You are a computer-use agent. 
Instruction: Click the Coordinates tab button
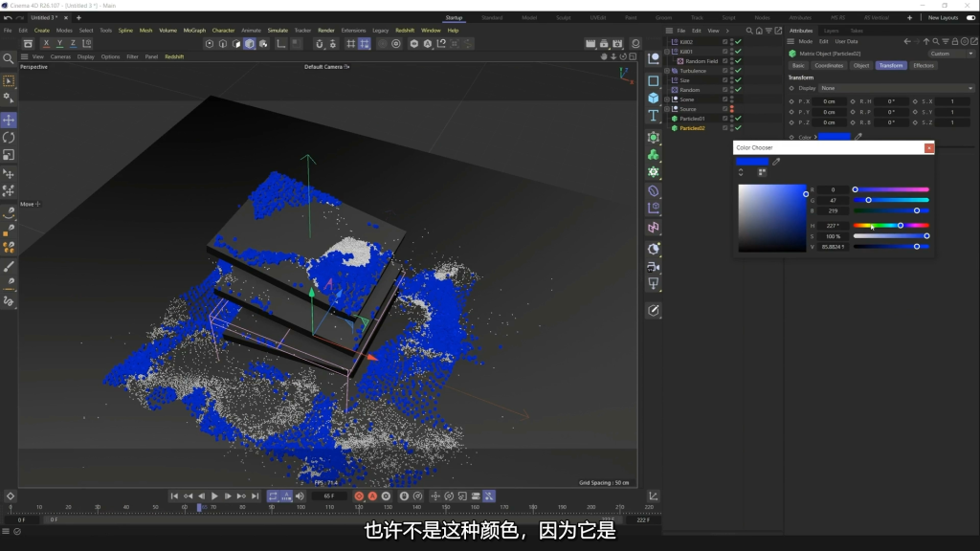click(x=828, y=66)
